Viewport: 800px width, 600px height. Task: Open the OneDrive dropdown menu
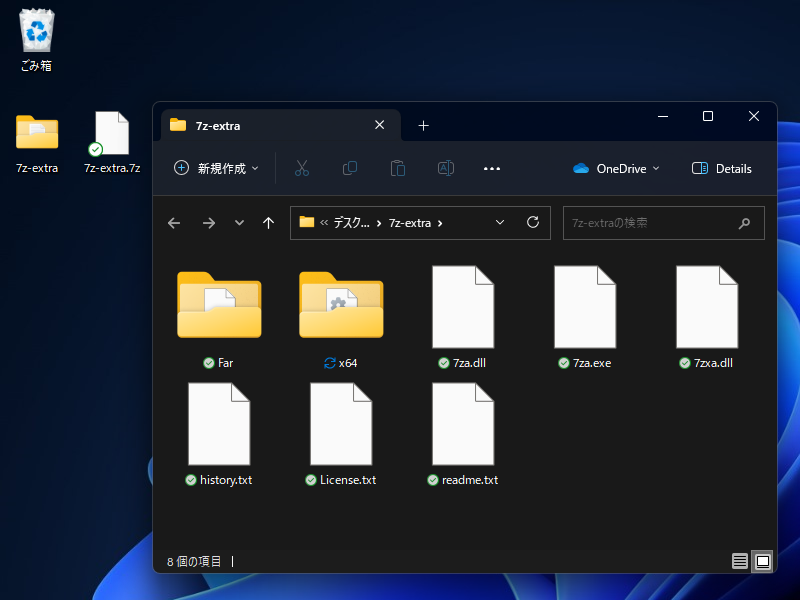614,168
